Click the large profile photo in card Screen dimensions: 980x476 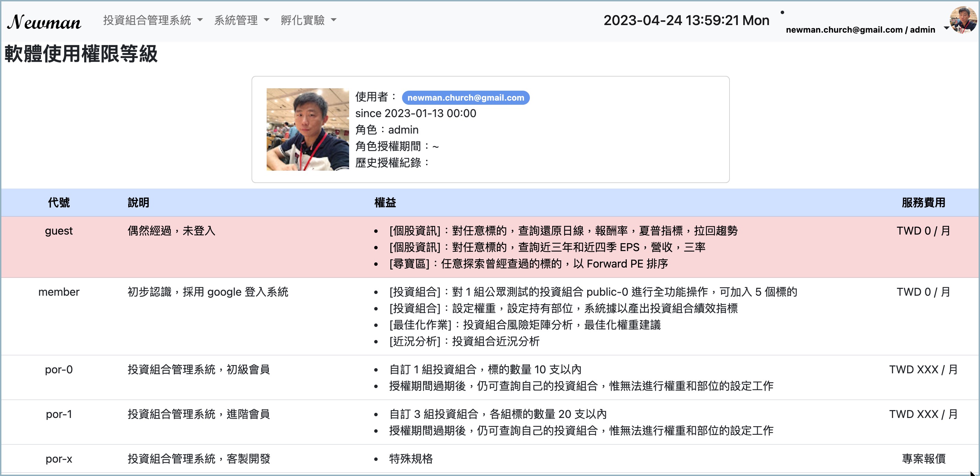tap(308, 129)
